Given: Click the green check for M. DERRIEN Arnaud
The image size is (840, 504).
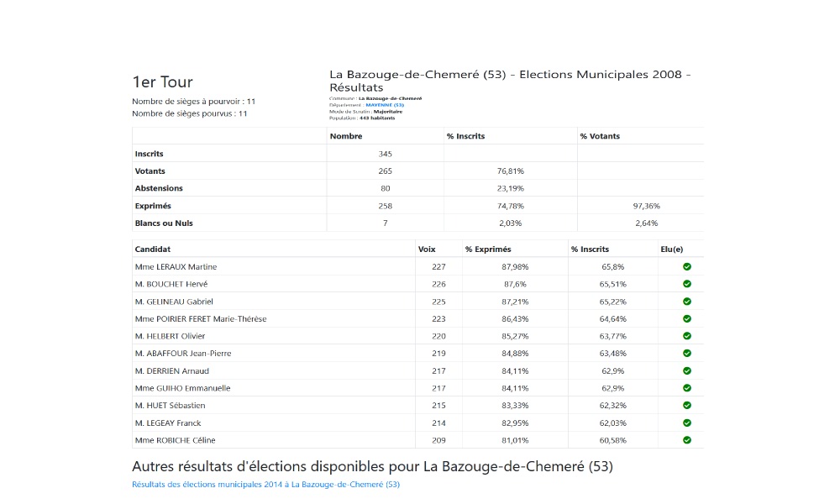Looking at the screenshot, I should [687, 370].
